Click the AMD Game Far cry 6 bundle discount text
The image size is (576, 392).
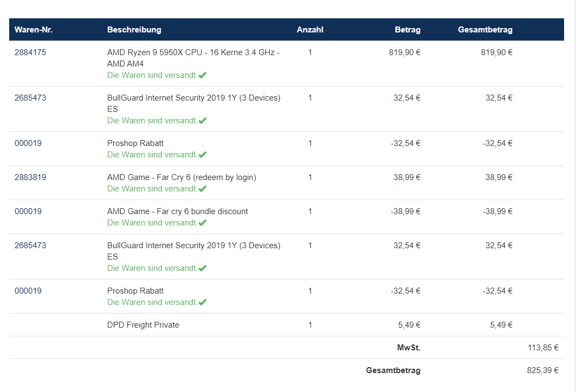(178, 211)
